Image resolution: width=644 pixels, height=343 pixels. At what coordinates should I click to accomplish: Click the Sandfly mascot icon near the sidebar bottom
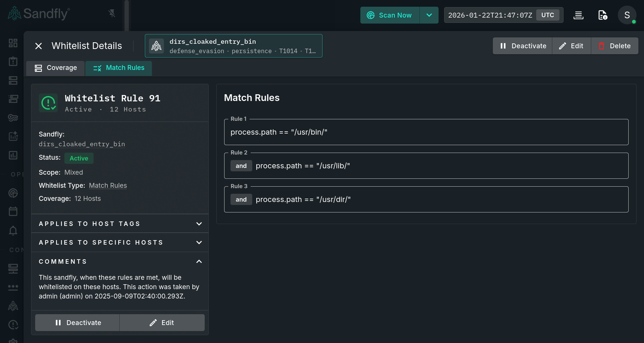pos(13,306)
